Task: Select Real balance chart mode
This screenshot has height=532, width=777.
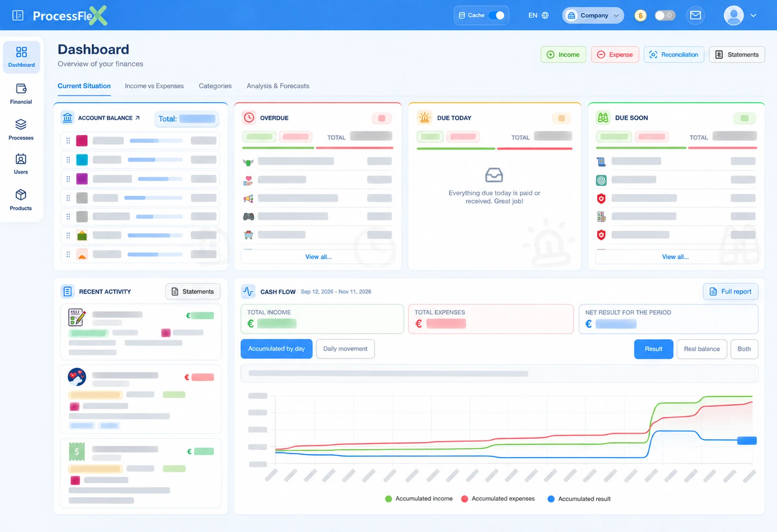Action: point(702,349)
